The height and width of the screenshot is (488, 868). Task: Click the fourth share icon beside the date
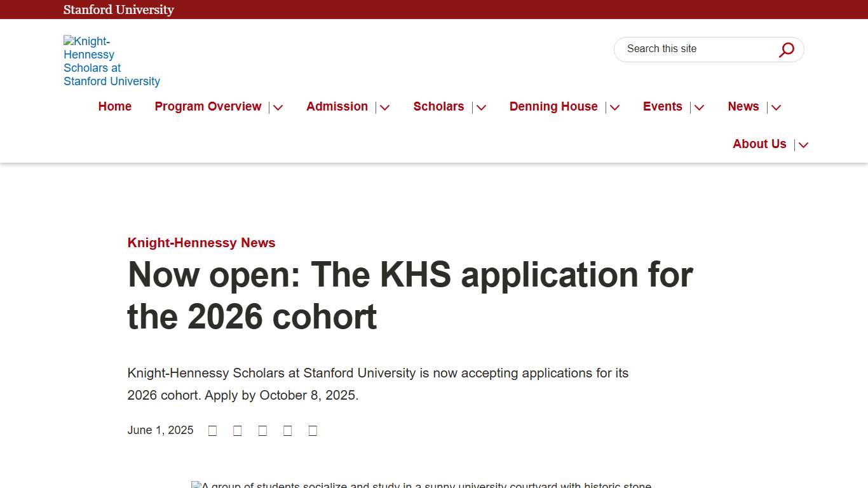[287, 430]
